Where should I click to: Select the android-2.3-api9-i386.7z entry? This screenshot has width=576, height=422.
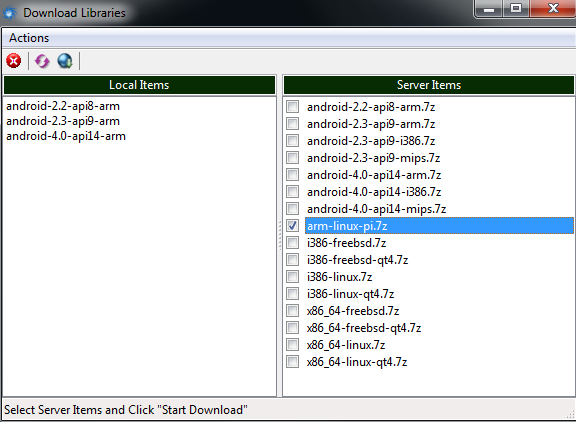[x=371, y=141]
